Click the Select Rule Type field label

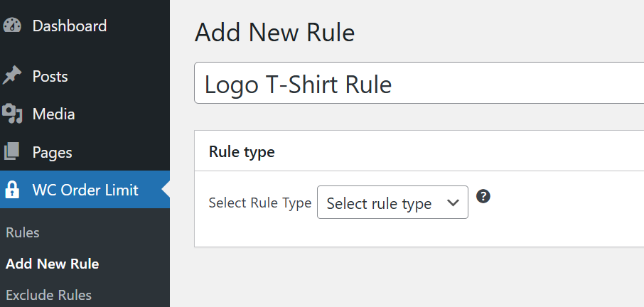click(259, 203)
